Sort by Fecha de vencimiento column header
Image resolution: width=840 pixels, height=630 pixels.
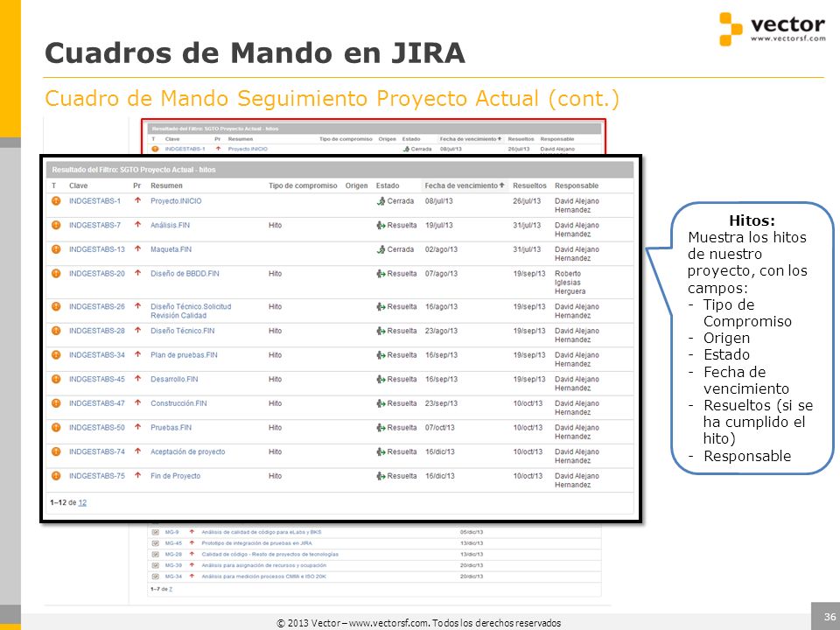(x=465, y=185)
